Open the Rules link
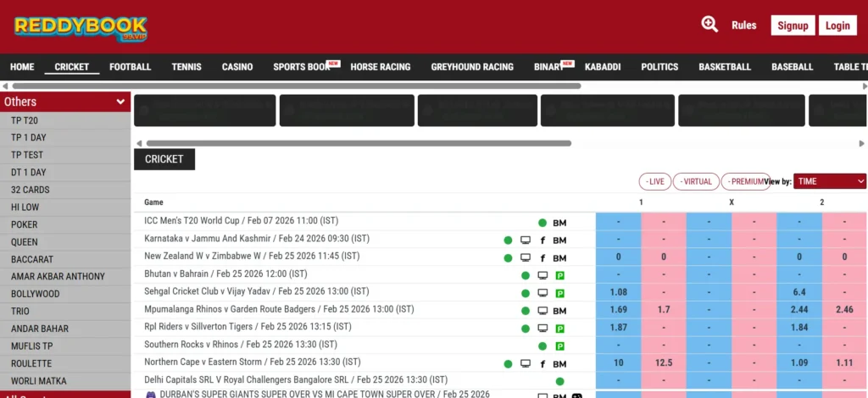The width and height of the screenshot is (868, 398). (744, 25)
